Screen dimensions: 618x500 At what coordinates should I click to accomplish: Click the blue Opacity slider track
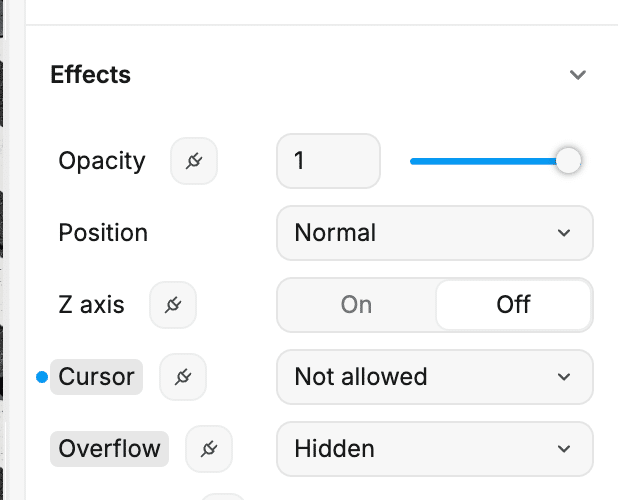[483, 161]
